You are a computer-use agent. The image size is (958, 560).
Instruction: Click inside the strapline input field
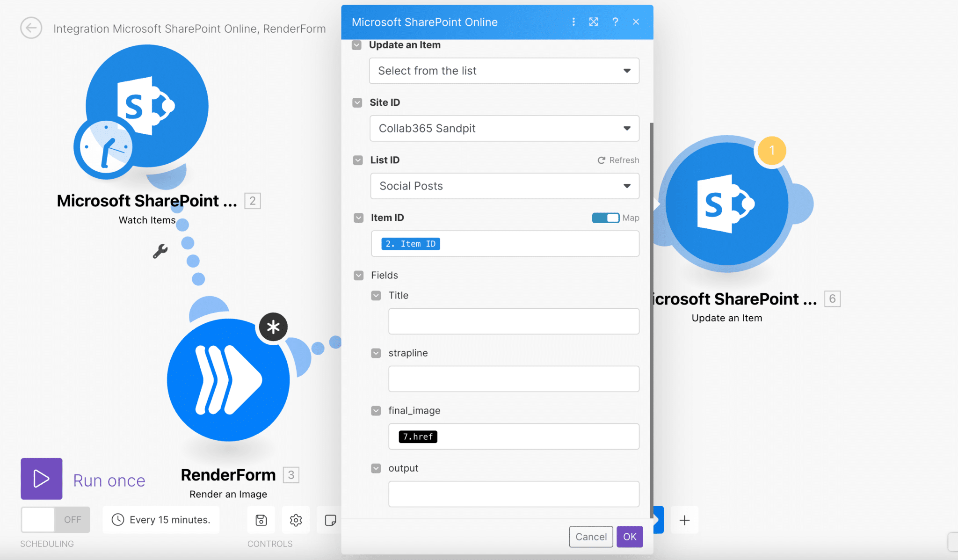[x=513, y=379]
